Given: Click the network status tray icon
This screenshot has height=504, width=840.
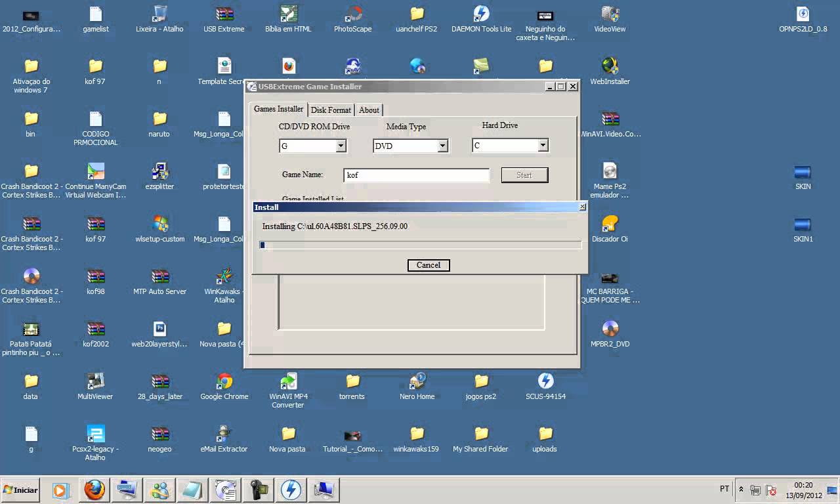Looking at the screenshot, I should coord(756,490).
